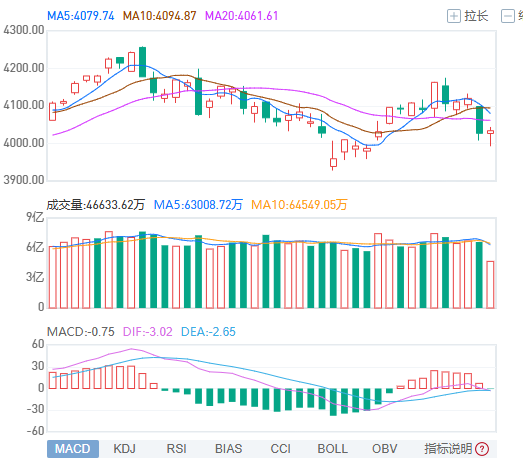This screenshot has width=523, height=462.
Task: Click the 3900.00 price axis label
Action: [24, 180]
